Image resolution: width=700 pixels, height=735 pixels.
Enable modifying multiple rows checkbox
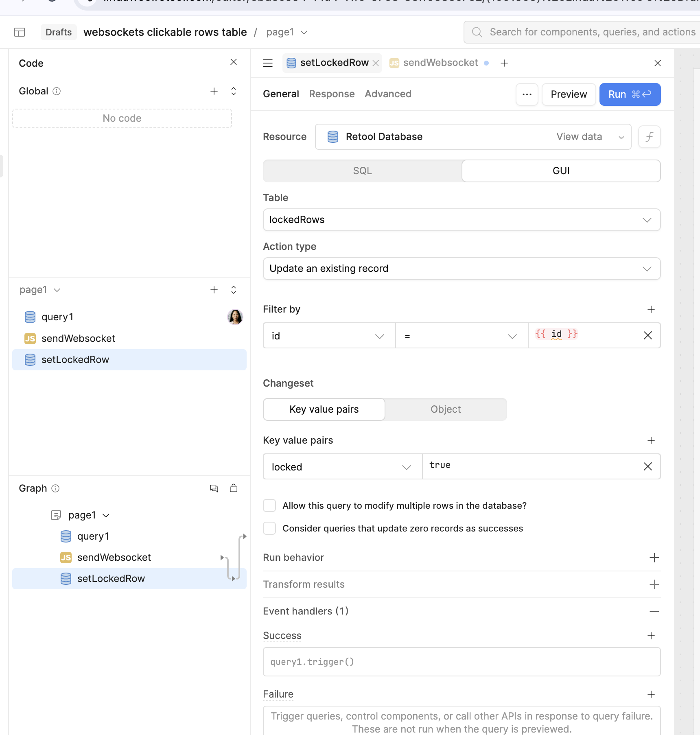[x=269, y=505]
